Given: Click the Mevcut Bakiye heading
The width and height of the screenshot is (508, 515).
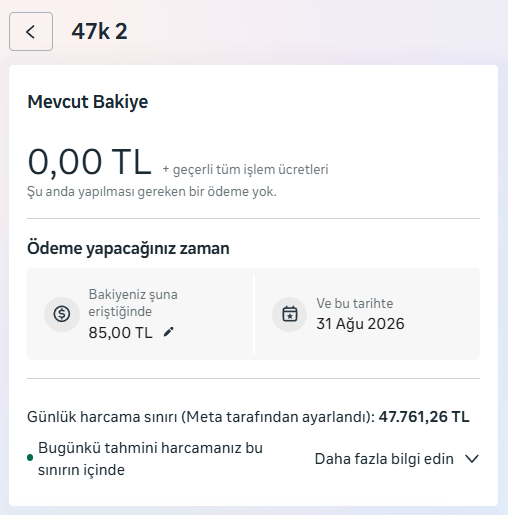Looking at the screenshot, I should (x=88, y=102).
